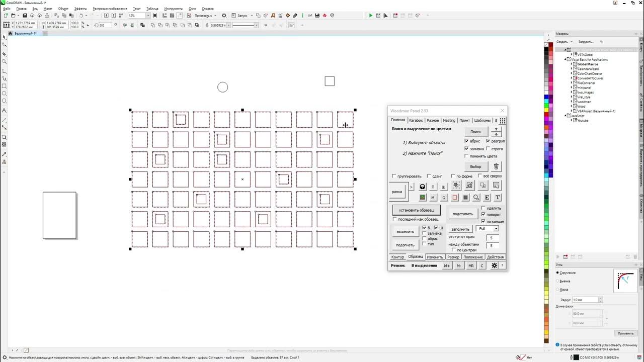
Task: Enable the строго checkbox
Action: click(x=488, y=149)
